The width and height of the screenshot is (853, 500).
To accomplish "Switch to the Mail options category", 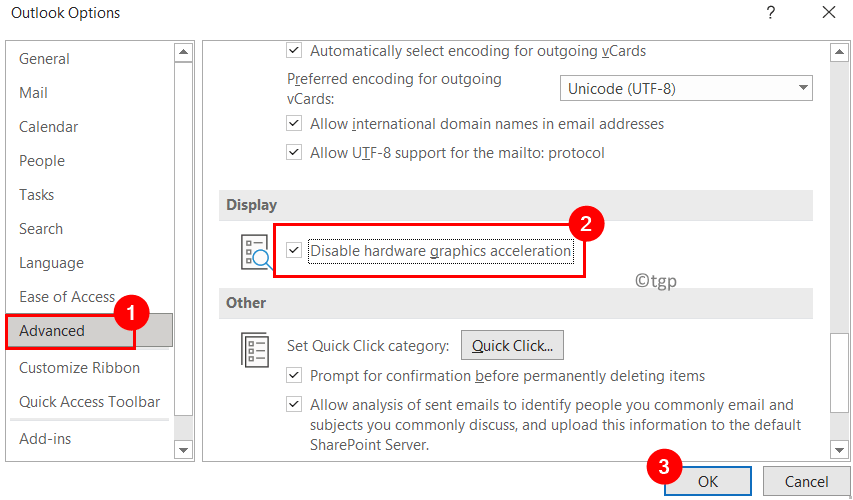I will click(x=33, y=92).
